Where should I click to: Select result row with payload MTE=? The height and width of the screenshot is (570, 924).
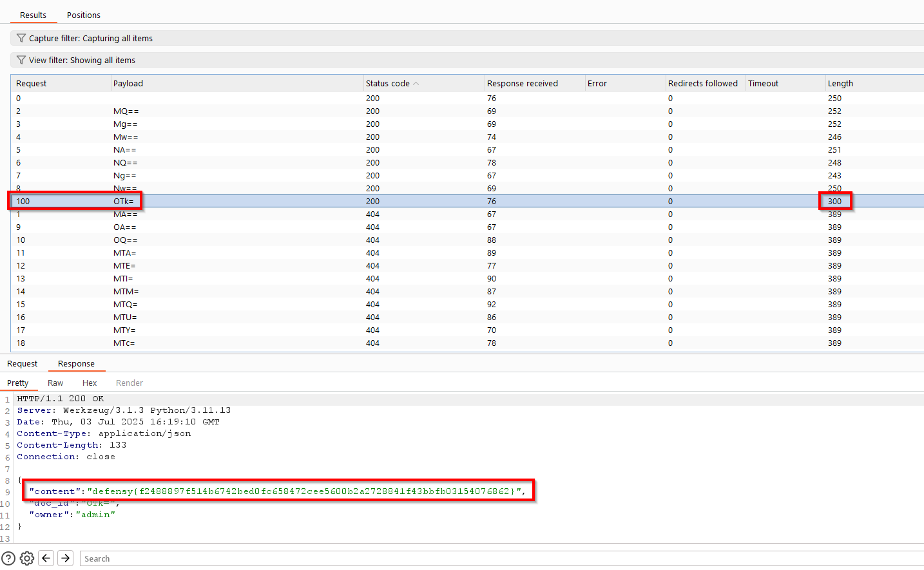pos(467,266)
